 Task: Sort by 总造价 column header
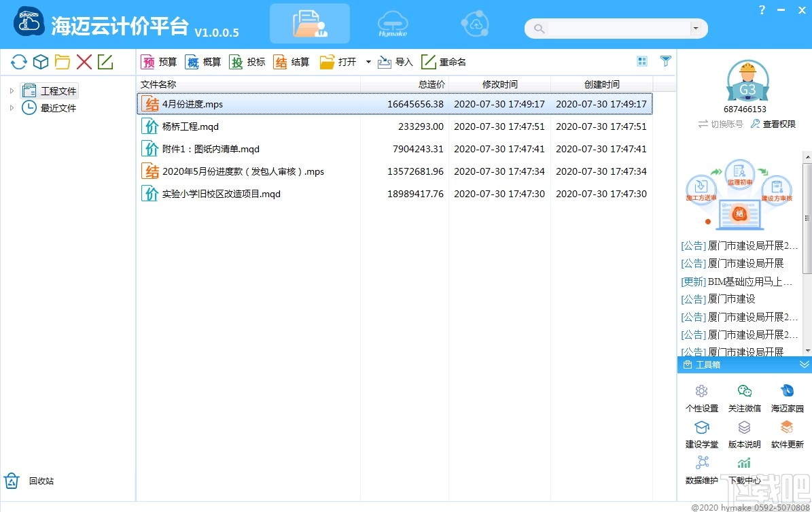click(x=404, y=84)
